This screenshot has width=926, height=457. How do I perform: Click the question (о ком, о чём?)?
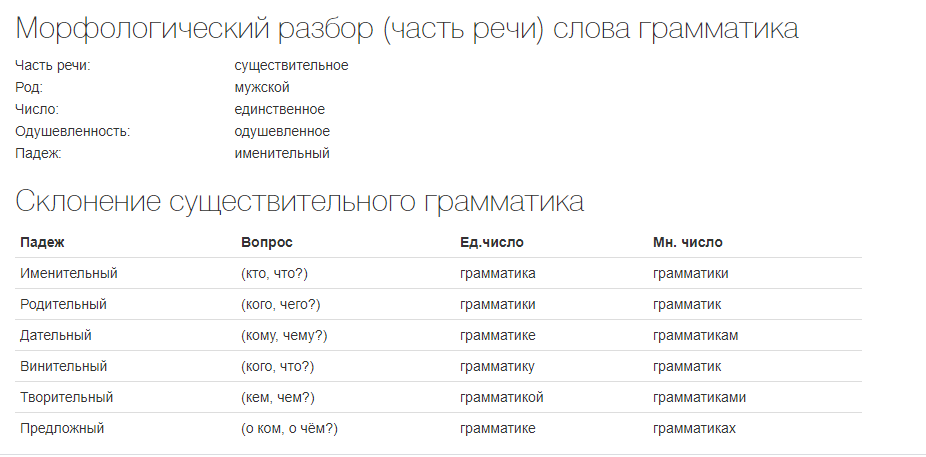289,429
